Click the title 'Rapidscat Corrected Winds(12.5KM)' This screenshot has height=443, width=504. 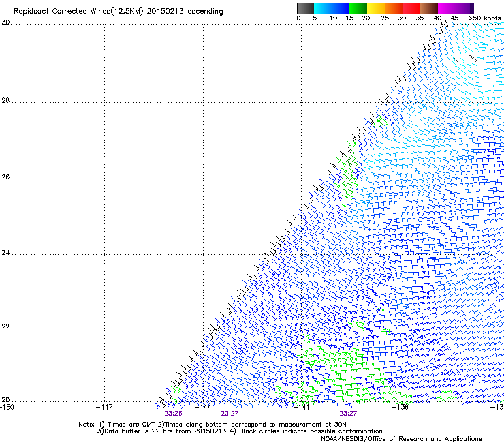pos(78,12)
